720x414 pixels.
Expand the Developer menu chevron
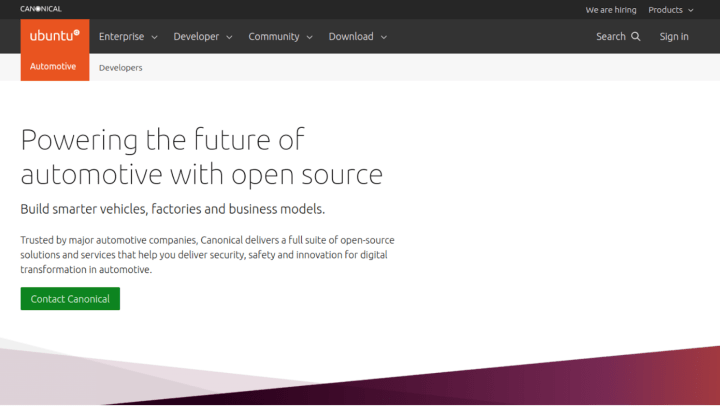coord(229,37)
